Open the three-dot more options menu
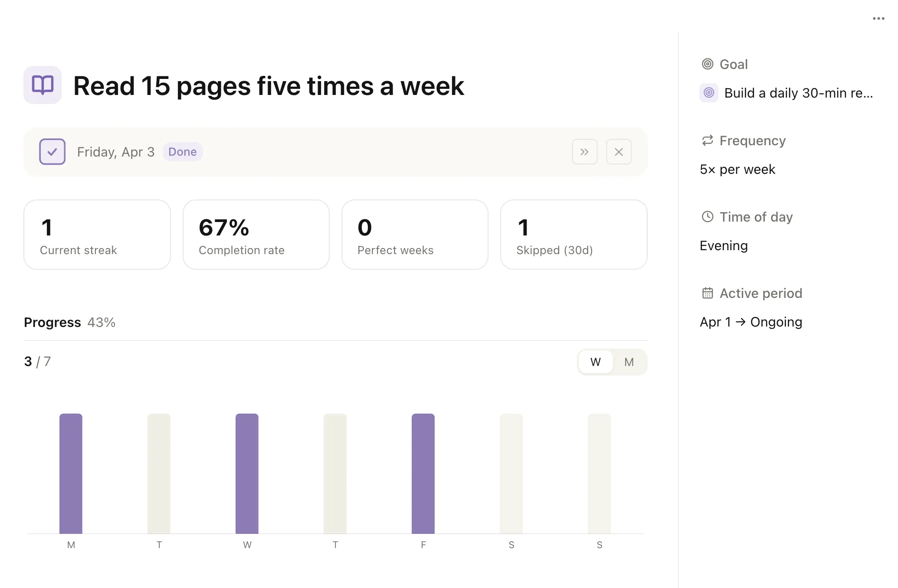Image resolution: width=898 pixels, height=588 pixels. [x=878, y=19]
